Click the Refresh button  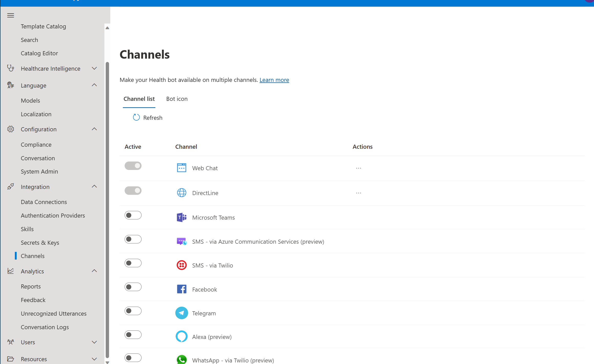pyautogui.click(x=147, y=117)
